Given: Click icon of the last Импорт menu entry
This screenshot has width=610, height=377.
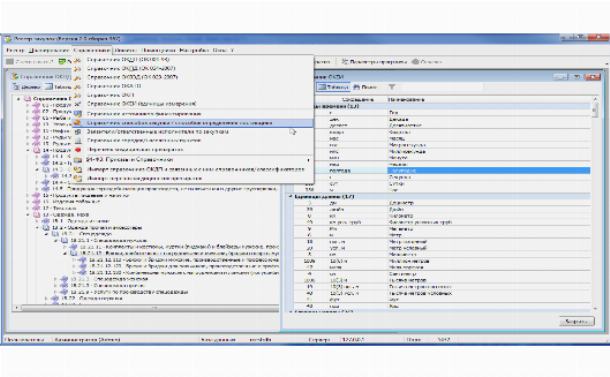Looking at the screenshot, I should point(78,179).
